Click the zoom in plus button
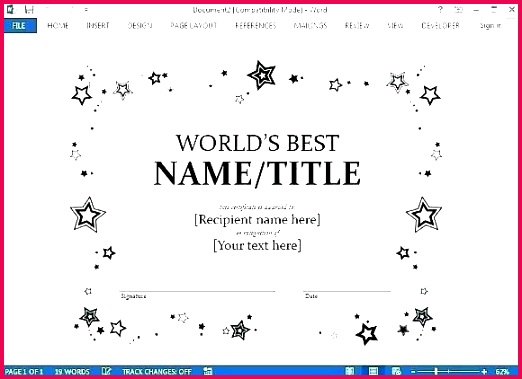Image resolution: width=522 pixels, height=379 pixels. (484, 371)
